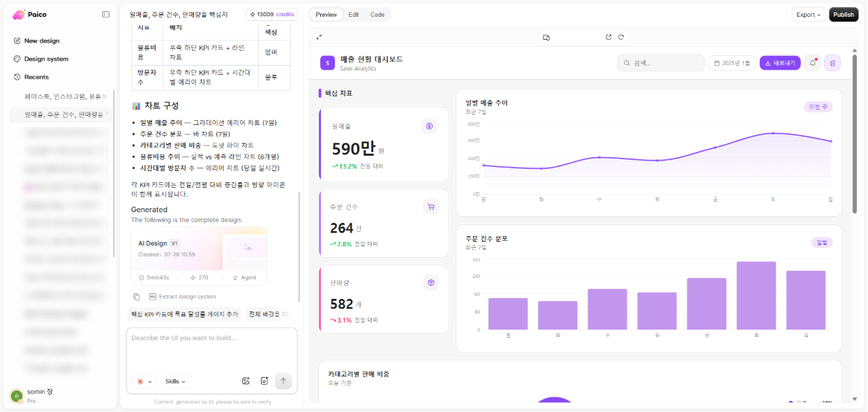The image size is (868, 412).
Task: Click the highest bar (토) in 주문 건수 분포
Action: coord(756,295)
